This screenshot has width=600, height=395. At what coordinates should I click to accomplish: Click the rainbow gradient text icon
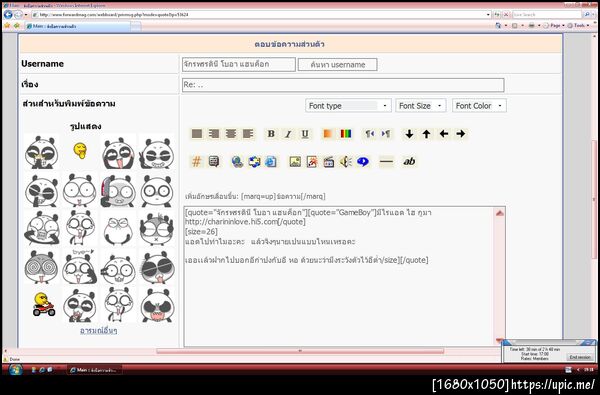click(346, 134)
